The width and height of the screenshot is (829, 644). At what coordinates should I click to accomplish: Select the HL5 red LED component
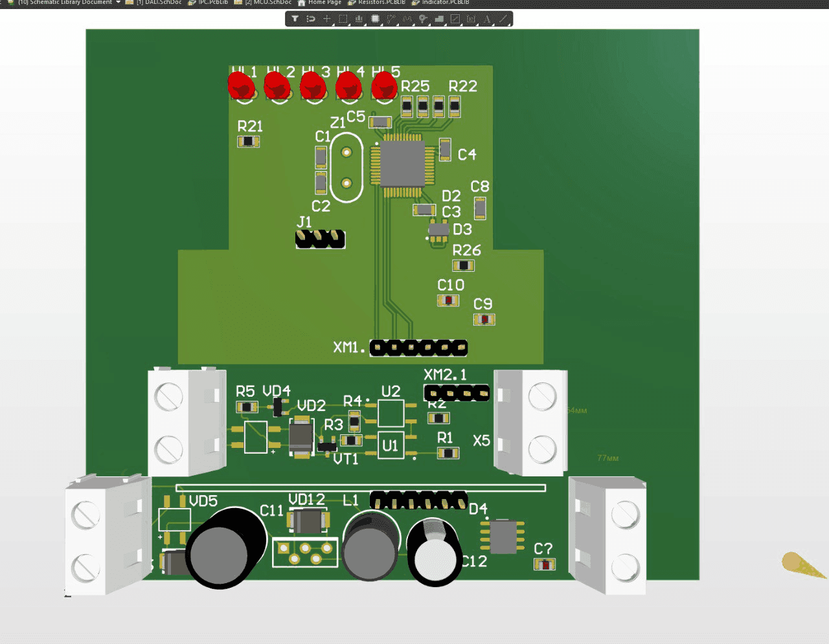(x=385, y=87)
